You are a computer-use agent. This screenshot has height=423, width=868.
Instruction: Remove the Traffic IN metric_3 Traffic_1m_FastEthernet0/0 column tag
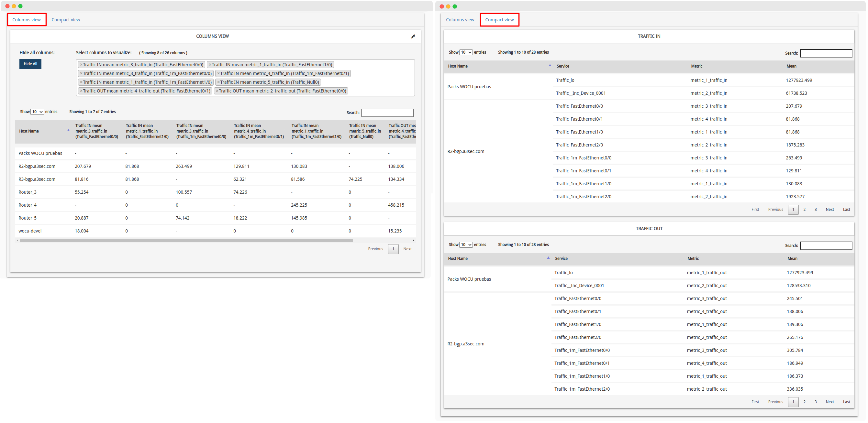pos(81,73)
